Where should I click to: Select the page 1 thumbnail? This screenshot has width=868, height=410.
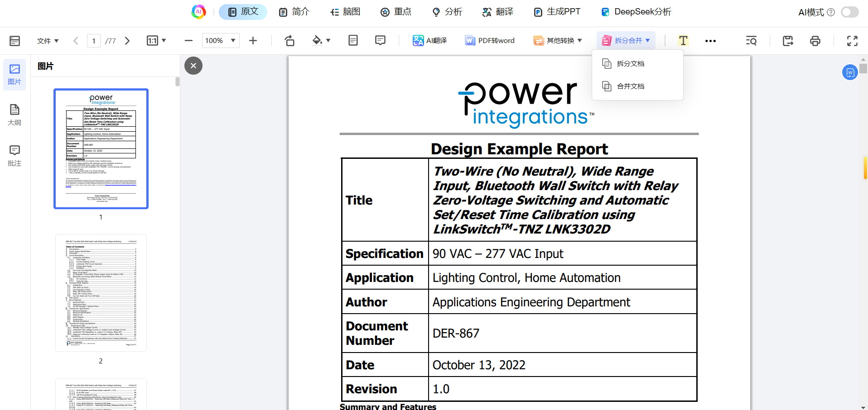pyautogui.click(x=101, y=148)
